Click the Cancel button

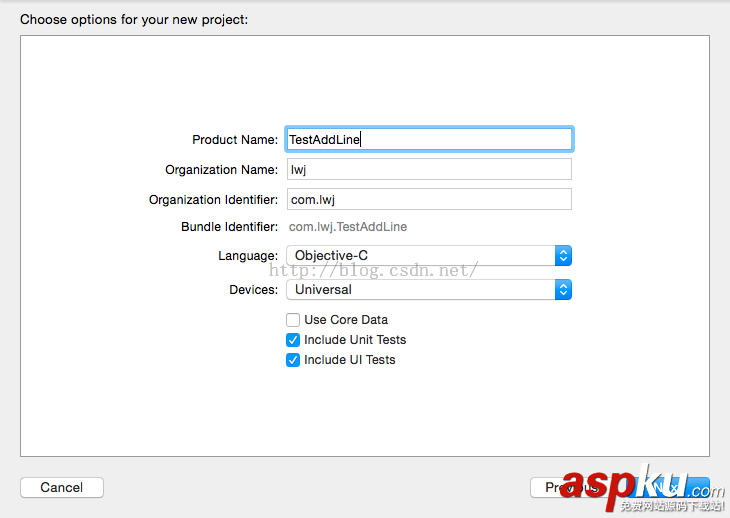click(61, 487)
